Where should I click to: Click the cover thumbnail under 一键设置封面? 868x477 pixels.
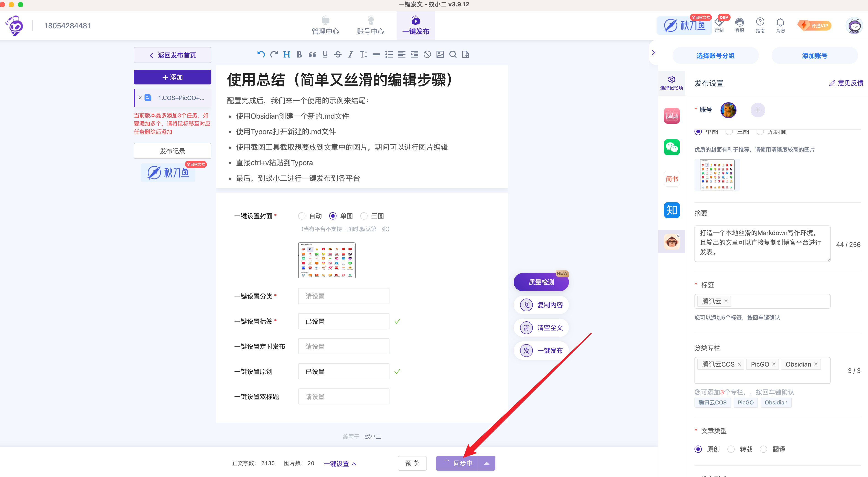(326, 260)
